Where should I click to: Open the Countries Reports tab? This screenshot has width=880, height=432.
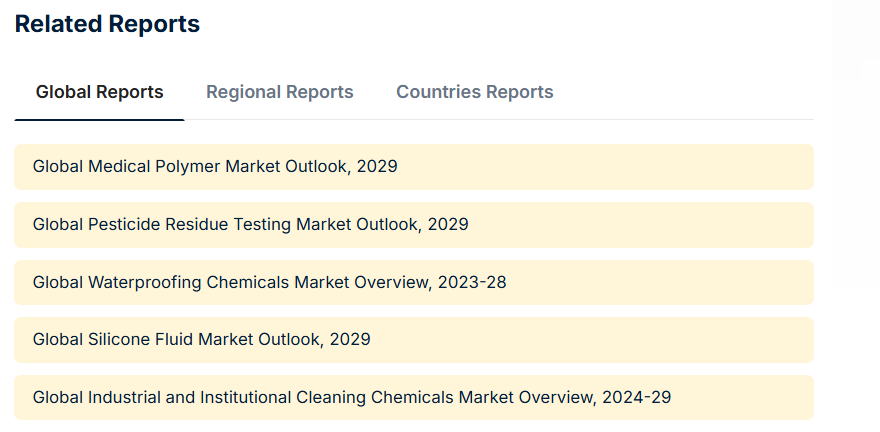pyautogui.click(x=474, y=92)
